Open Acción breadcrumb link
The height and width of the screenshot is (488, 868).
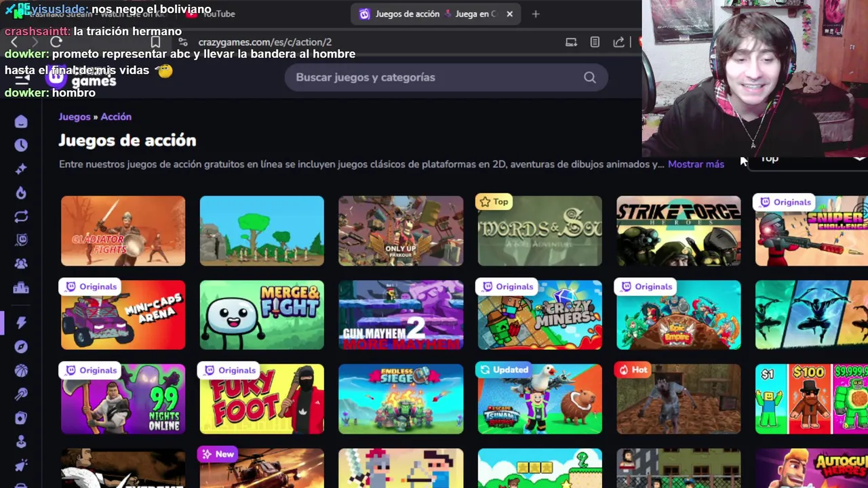click(116, 117)
